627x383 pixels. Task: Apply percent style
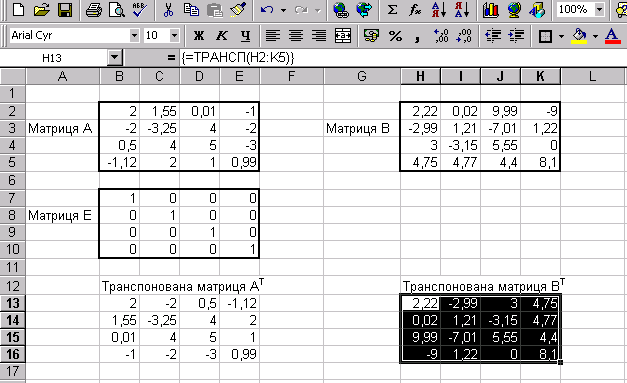[395, 36]
